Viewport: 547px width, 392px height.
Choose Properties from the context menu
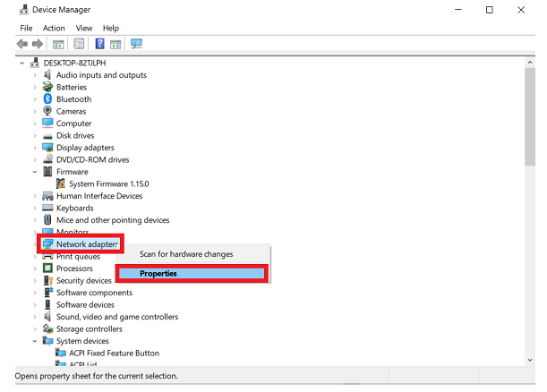pyautogui.click(x=191, y=274)
